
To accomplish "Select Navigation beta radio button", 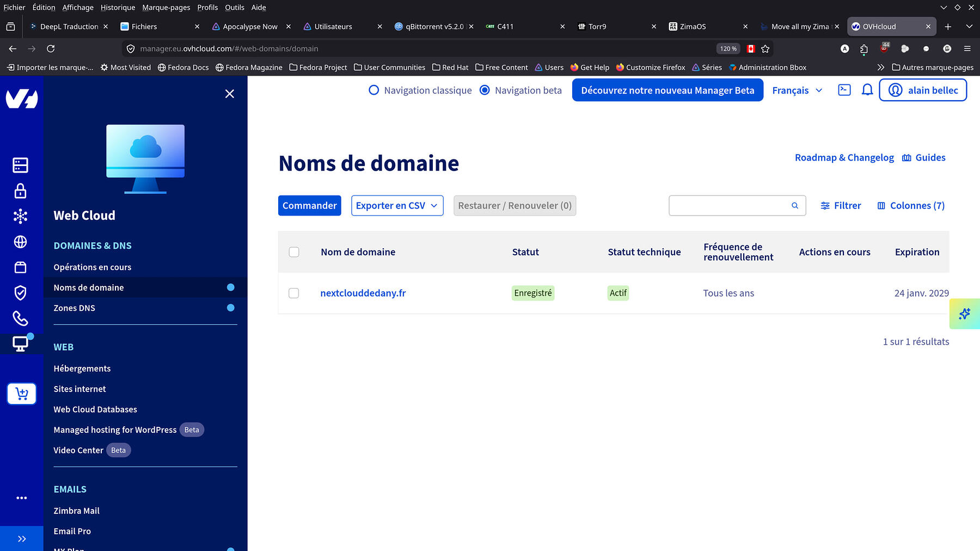I will click(485, 90).
